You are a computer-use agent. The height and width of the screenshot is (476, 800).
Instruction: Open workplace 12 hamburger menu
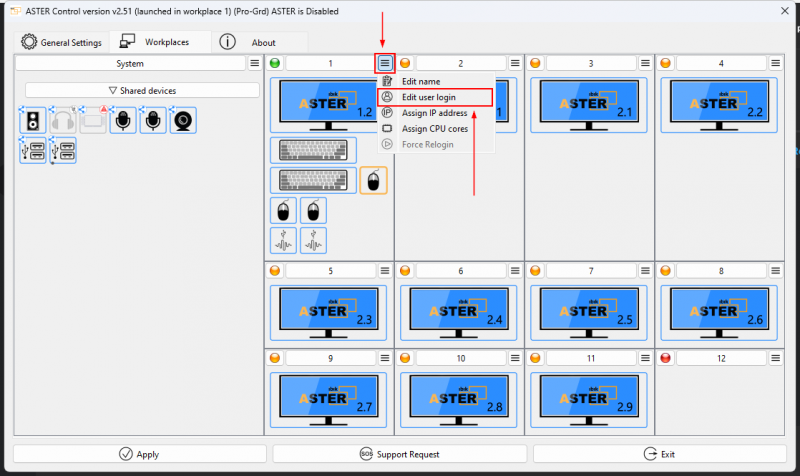coord(776,358)
